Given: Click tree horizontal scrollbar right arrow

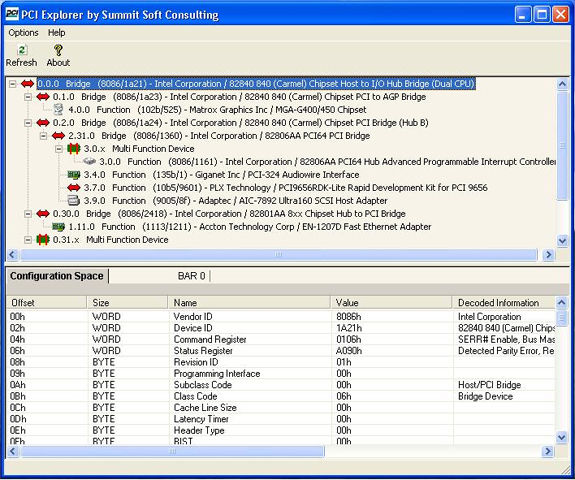Looking at the screenshot, I should tap(548, 254).
